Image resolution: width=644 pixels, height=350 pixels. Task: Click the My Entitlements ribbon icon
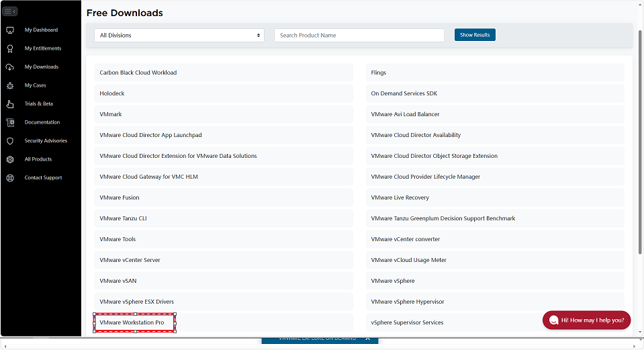[x=10, y=48]
